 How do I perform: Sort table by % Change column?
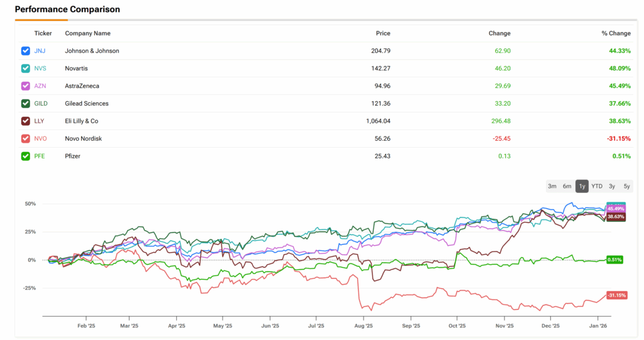coord(615,33)
